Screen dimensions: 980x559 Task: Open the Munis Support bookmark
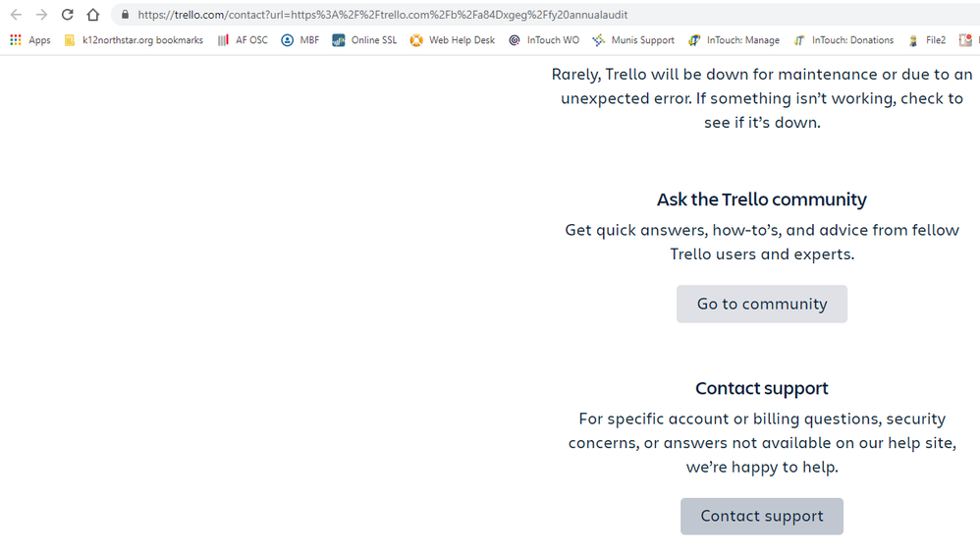tap(633, 40)
